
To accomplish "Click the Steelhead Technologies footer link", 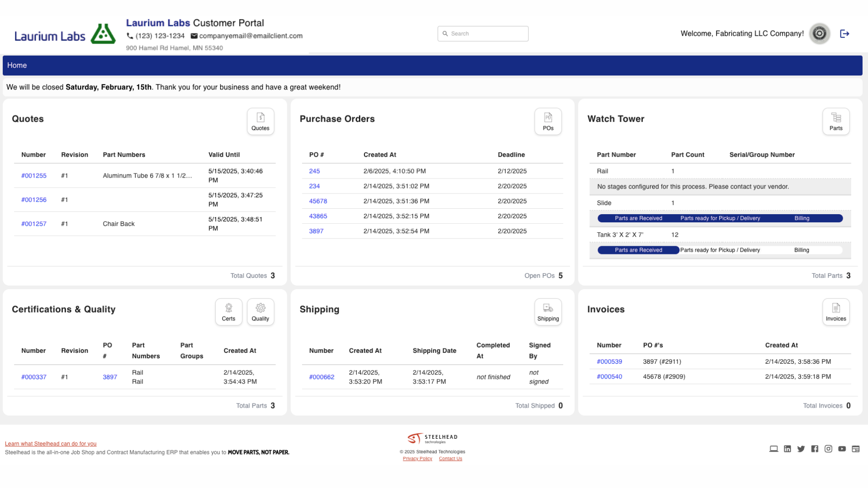I will (x=434, y=439).
